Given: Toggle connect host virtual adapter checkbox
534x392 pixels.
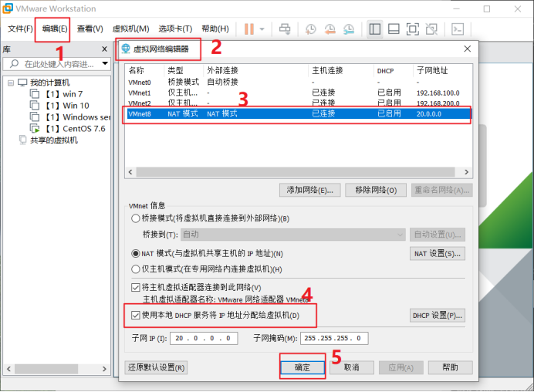Looking at the screenshot, I should (x=136, y=288).
